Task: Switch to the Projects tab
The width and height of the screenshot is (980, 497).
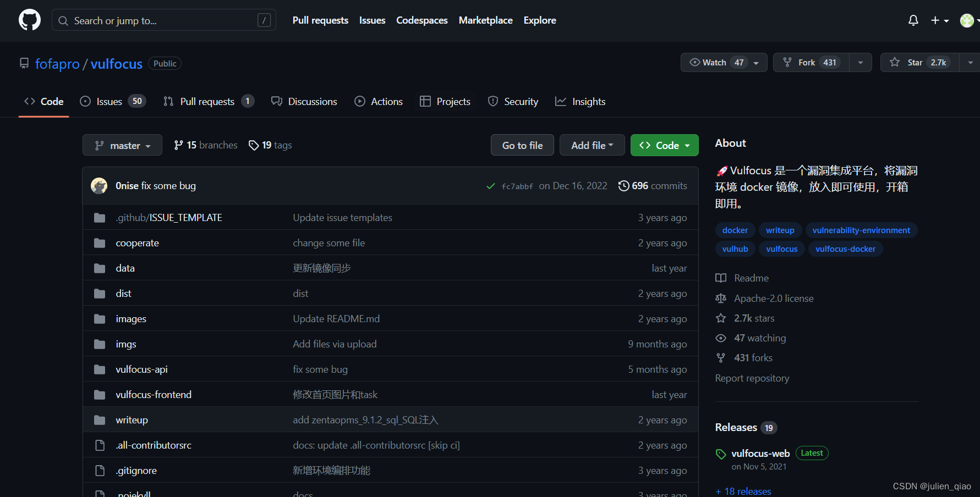Action: pos(445,102)
